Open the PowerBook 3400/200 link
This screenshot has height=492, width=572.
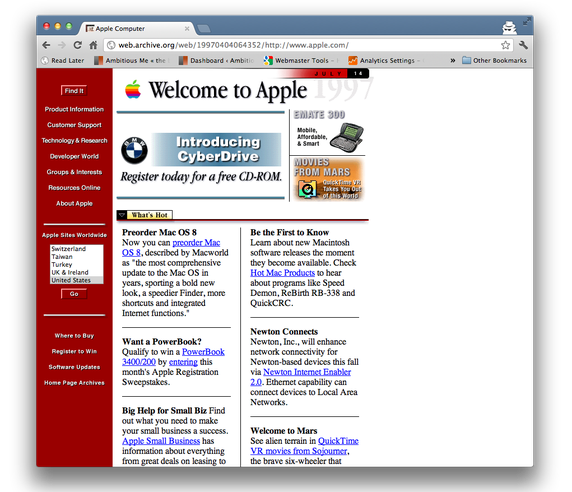pos(173,357)
